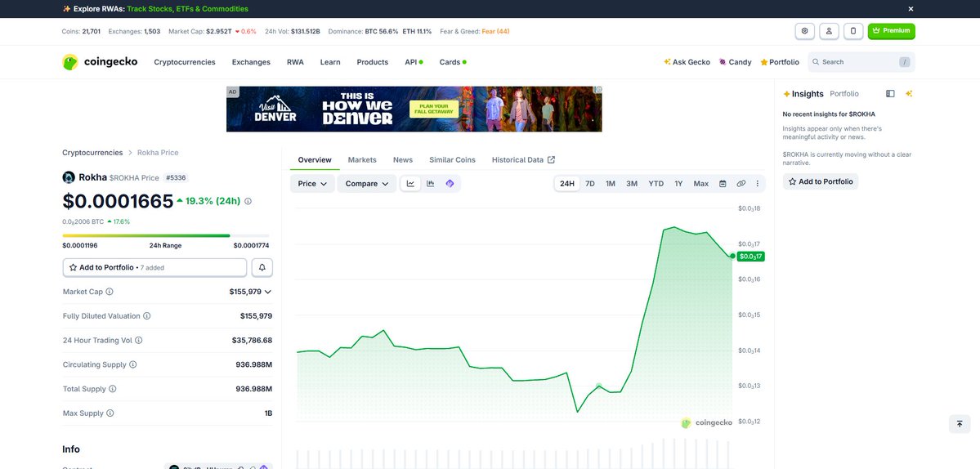Open the chart three-dot more menu
980x469 pixels.
[758, 184]
